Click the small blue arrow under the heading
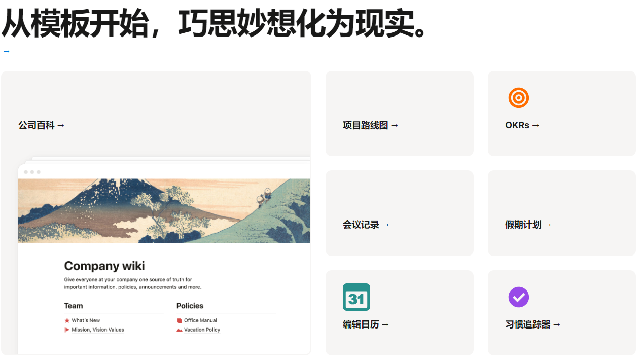 [x=6, y=51]
